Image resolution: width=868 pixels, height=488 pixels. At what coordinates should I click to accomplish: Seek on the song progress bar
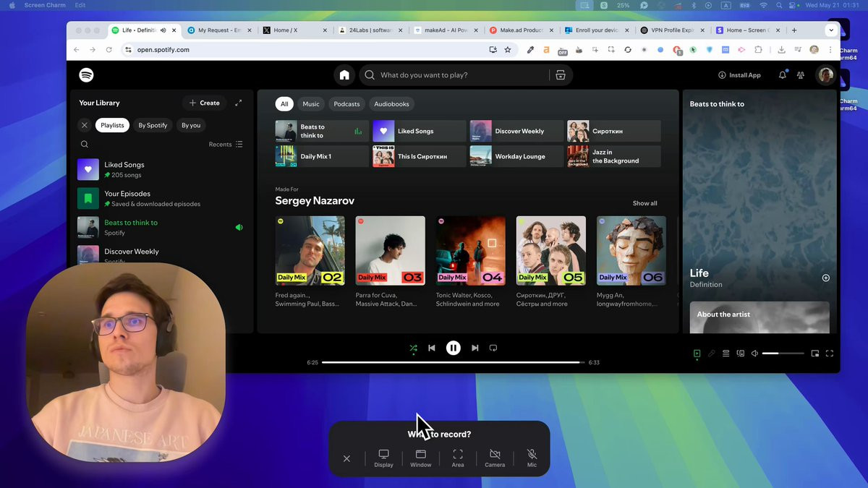[x=453, y=362]
